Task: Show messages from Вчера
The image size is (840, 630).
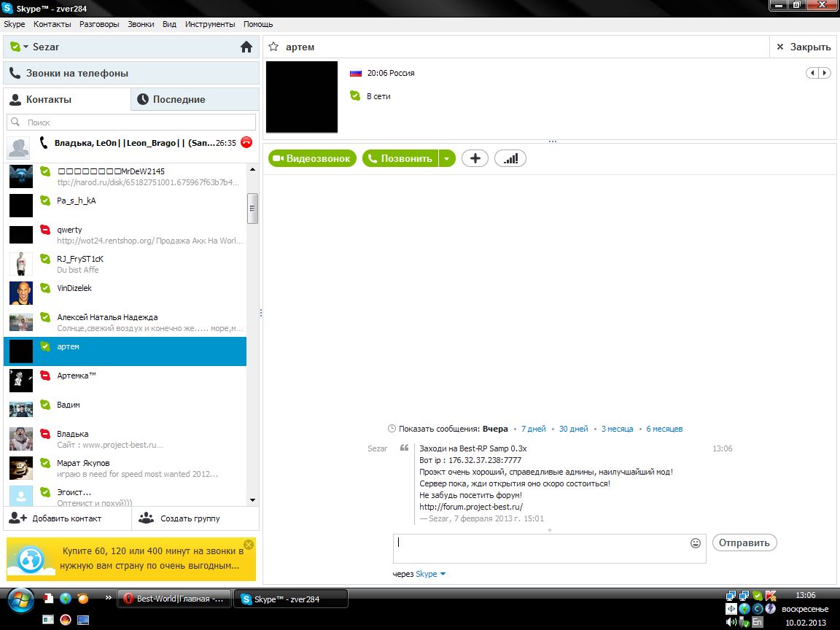Action: click(495, 429)
